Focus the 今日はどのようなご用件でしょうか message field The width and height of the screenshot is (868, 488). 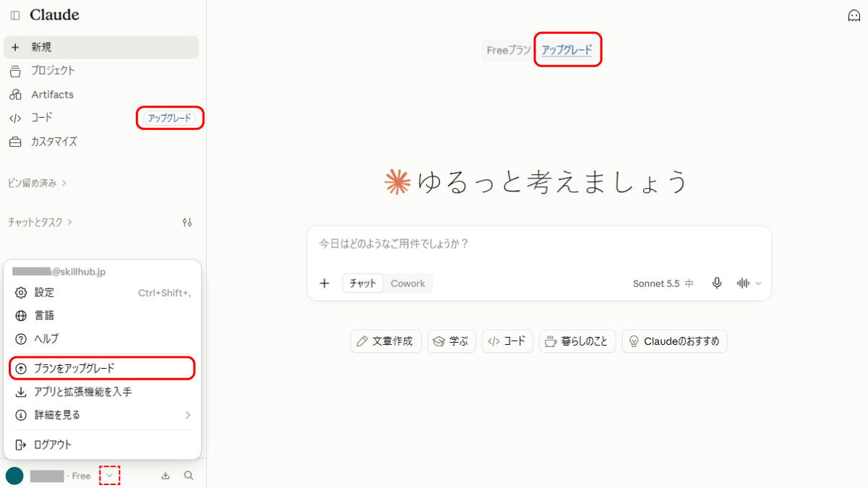pos(539,244)
